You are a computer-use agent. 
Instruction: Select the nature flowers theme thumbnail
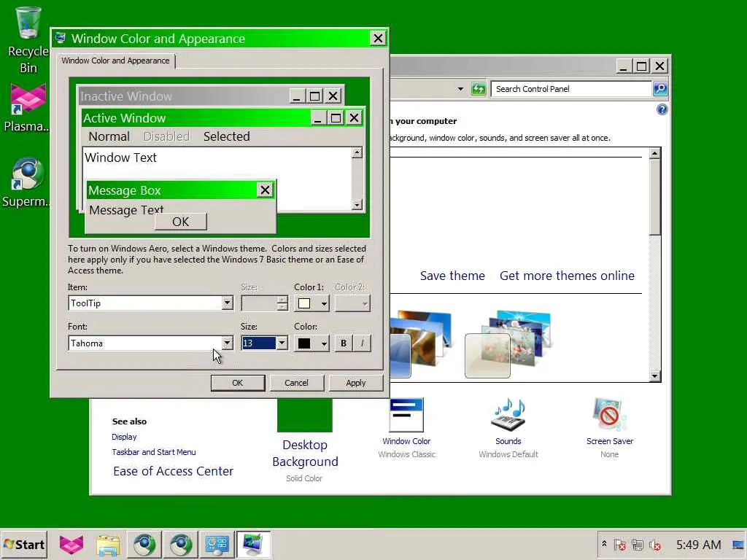tap(508, 344)
